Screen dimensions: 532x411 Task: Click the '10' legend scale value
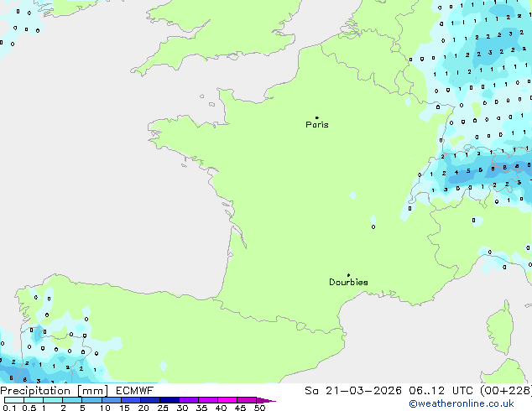click(x=105, y=408)
